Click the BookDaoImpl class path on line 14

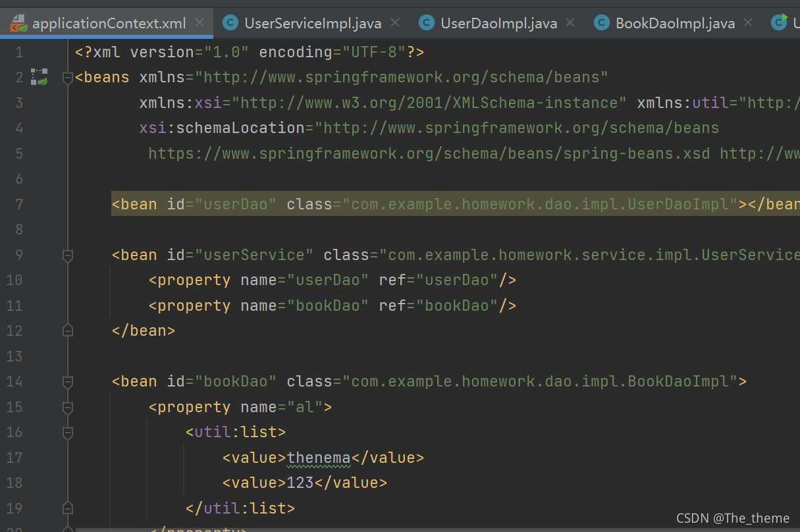(x=543, y=381)
